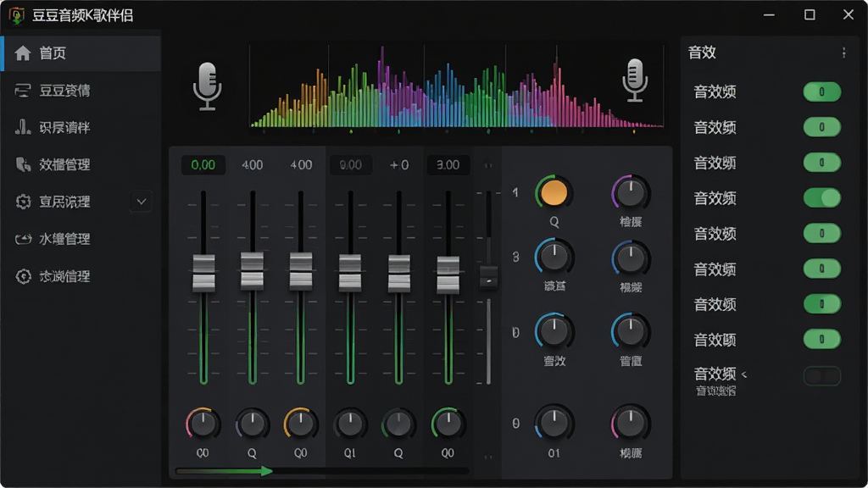The height and width of the screenshot is (488, 868).
Task: Expand the sidebar dropdown chevron
Action: 142,202
